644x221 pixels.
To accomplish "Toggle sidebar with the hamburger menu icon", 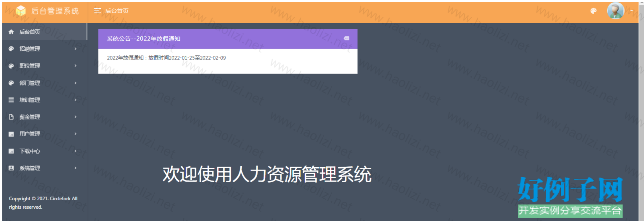I will 97,11.
